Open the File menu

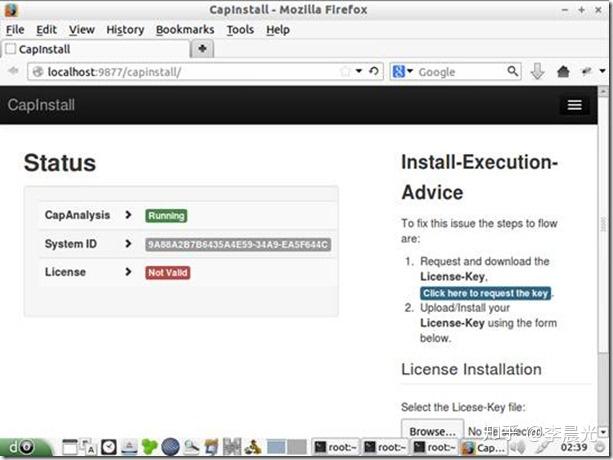click(x=15, y=30)
